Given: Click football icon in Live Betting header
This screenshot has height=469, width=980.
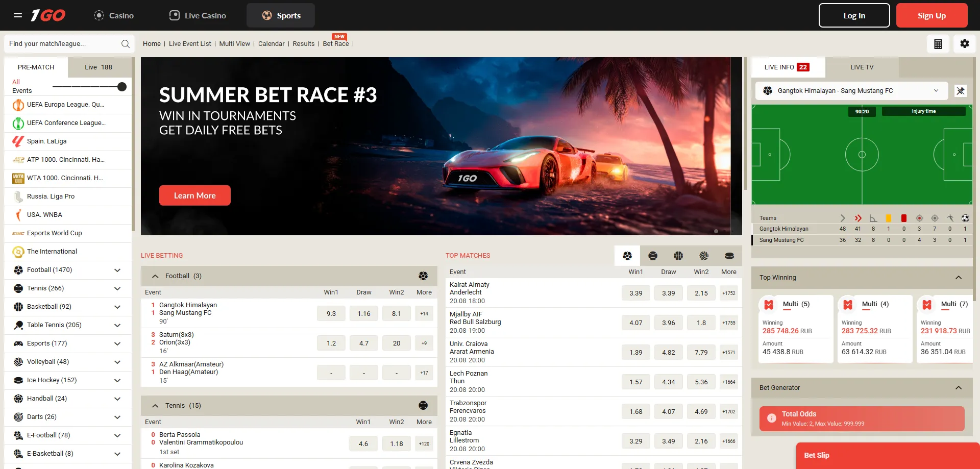Looking at the screenshot, I should point(423,276).
